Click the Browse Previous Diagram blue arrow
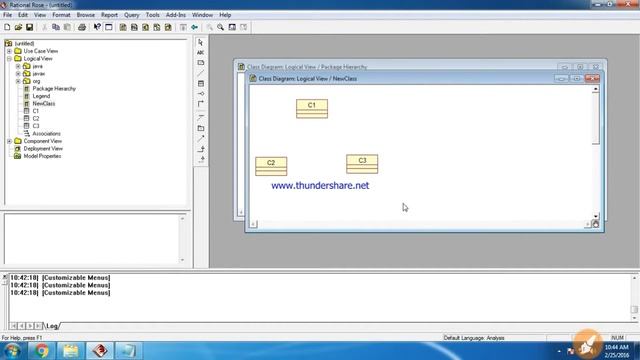640x360 pixels. [195, 27]
